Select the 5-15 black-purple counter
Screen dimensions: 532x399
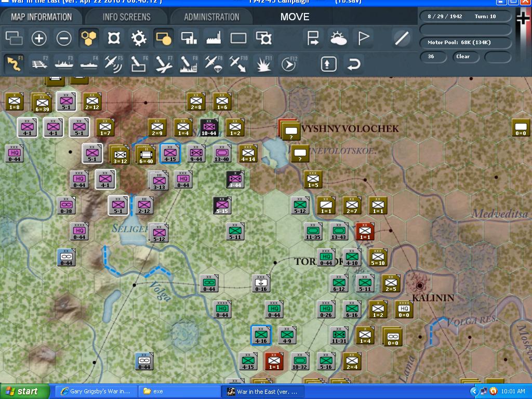222,205
